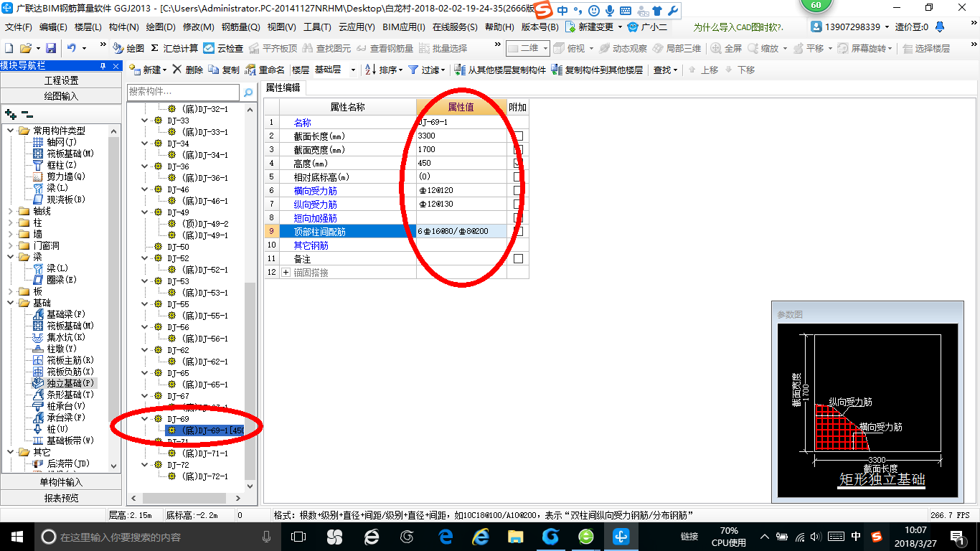The height and width of the screenshot is (551, 980).
Task: Start 云检查 cloud check
Action: click(223, 48)
